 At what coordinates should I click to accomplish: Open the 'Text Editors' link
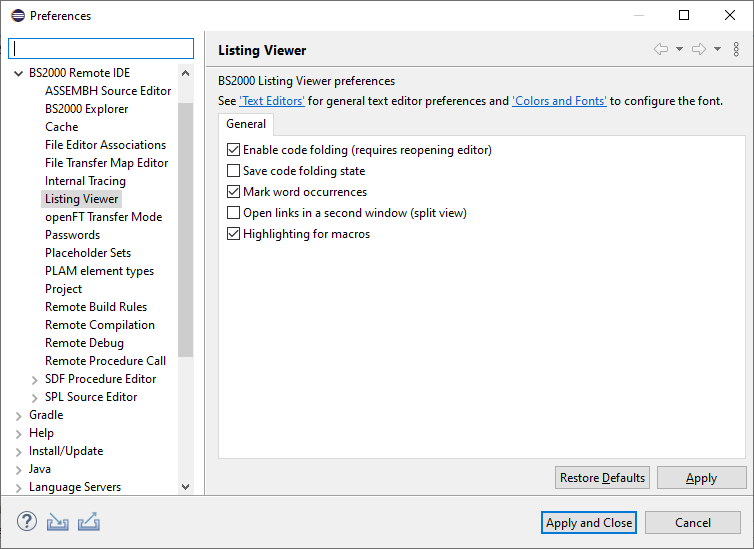click(272, 101)
